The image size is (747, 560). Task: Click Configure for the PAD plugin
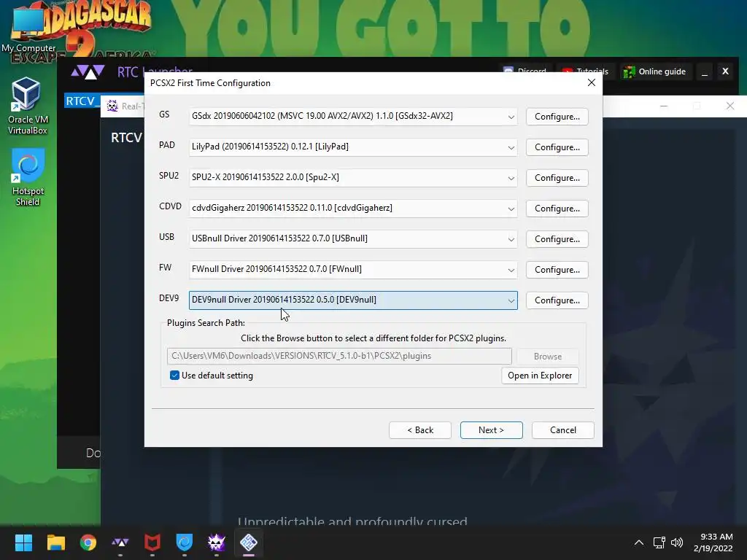(557, 147)
